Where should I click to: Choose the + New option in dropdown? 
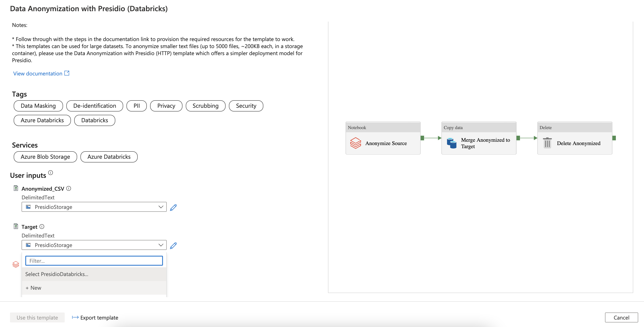pos(94,288)
